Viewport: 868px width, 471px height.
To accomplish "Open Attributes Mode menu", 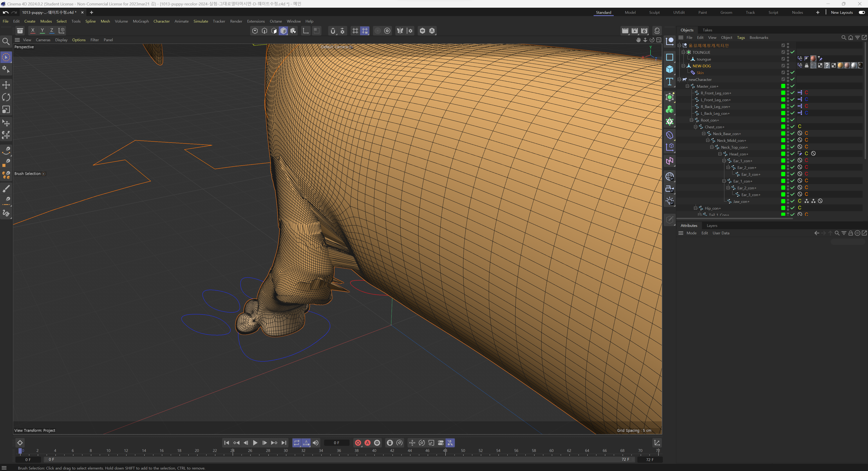I will click(691, 233).
